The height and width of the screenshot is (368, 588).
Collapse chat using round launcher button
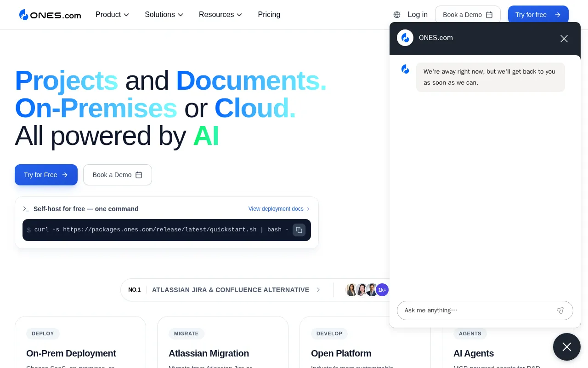[x=567, y=347]
